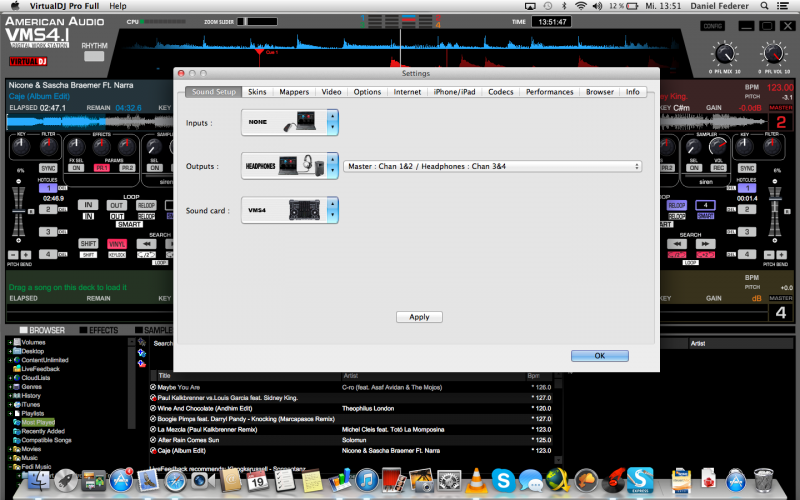The width and height of the screenshot is (800, 500).
Task: Expand the Volumes tree node
Action: 10,342
